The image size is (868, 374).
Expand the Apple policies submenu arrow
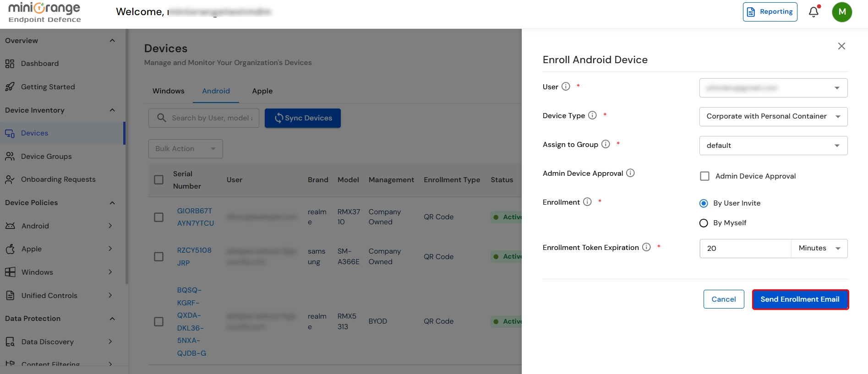pos(110,249)
